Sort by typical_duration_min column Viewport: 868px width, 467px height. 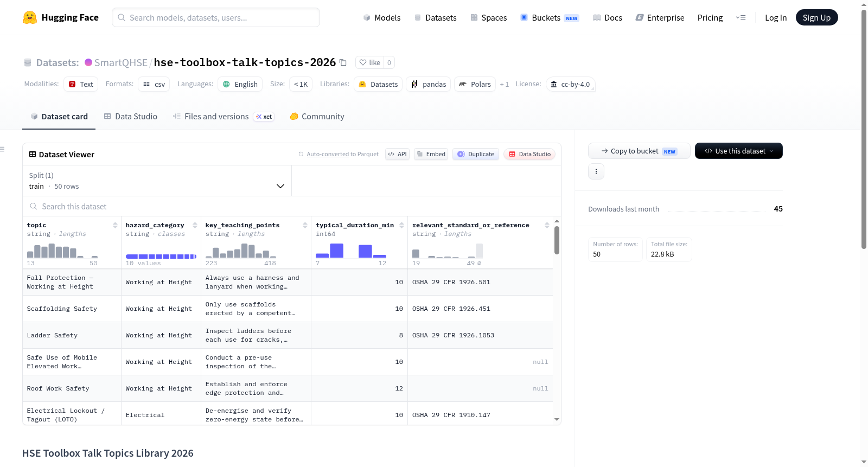coord(401,225)
